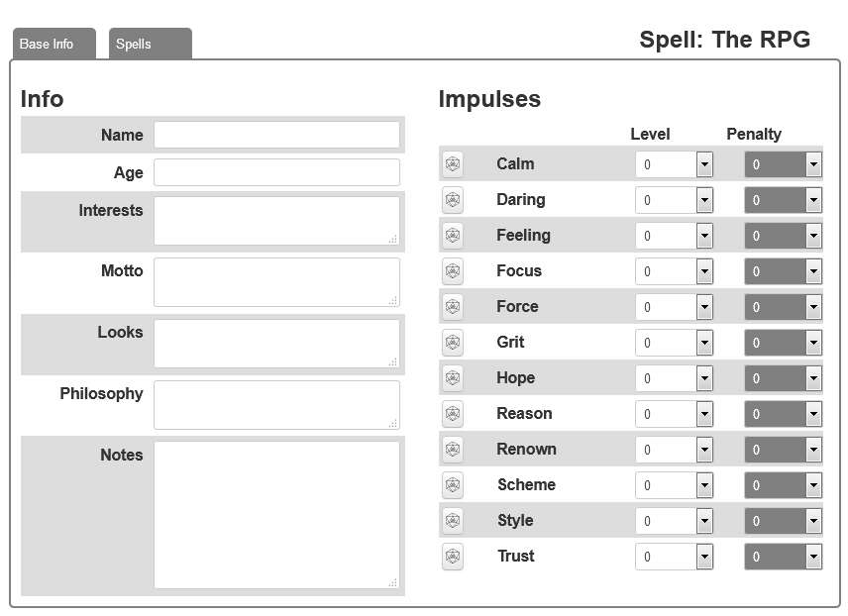Roll the Grit impulse dice icon

pyautogui.click(x=453, y=343)
